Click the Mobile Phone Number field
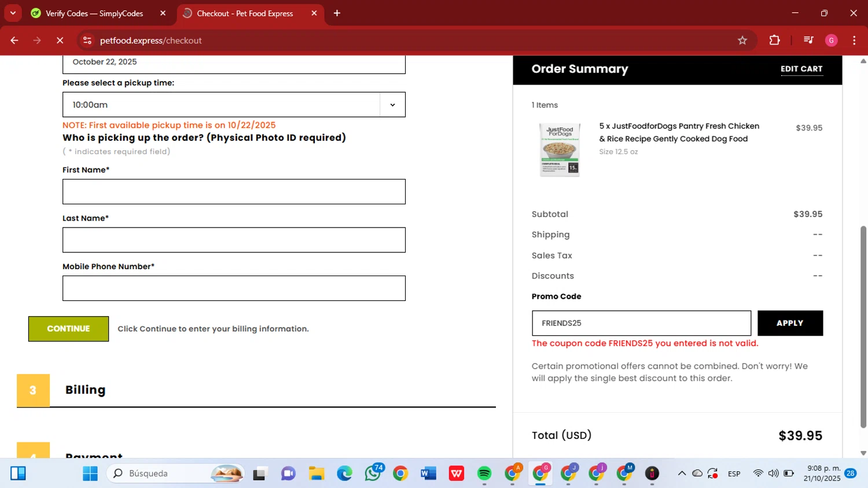Image resolution: width=868 pixels, height=488 pixels. [234, 288]
